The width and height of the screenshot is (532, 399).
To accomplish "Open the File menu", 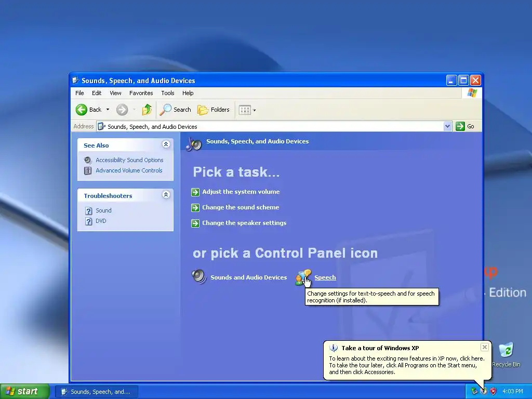I will [79, 93].
